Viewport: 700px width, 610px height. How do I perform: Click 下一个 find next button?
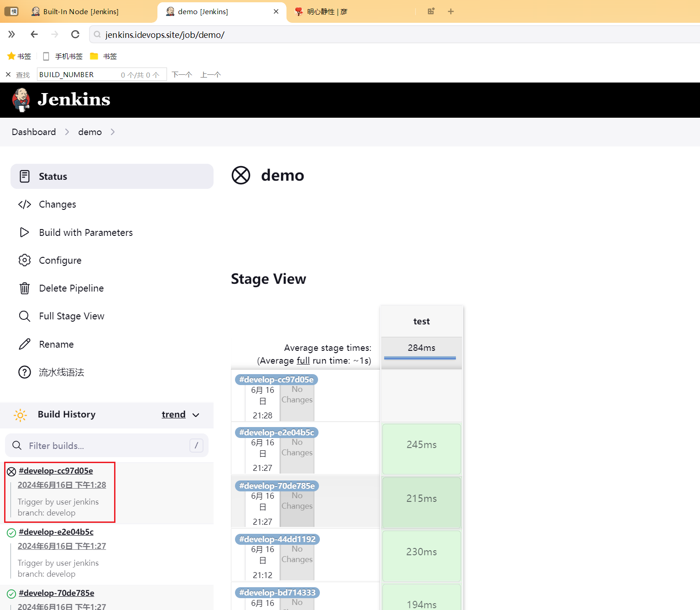[182, 74]
